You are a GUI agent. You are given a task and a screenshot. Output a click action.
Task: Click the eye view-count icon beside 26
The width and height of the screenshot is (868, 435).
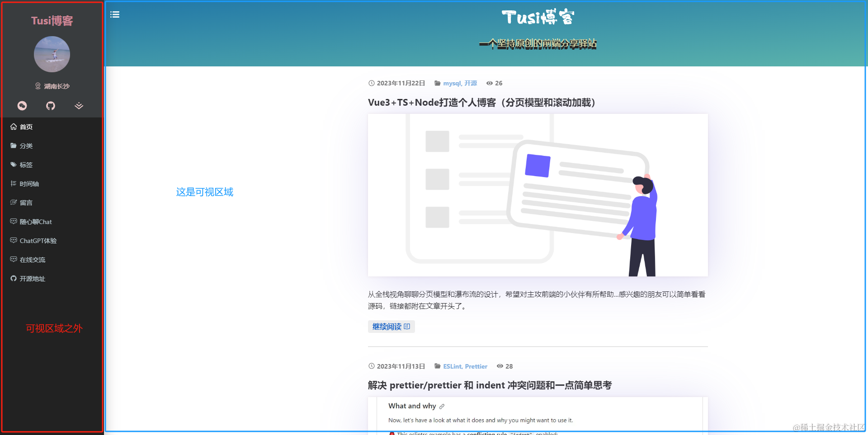pyautogui.click(x=489, y=83)
